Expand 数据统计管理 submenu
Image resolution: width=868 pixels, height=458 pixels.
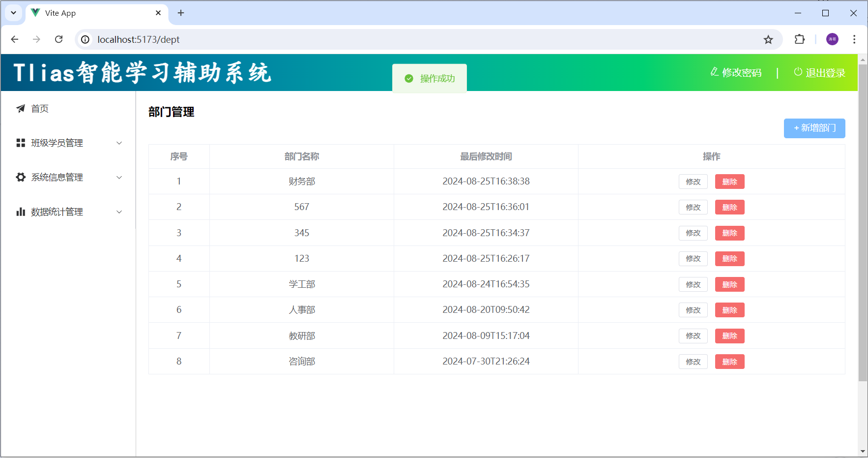pos(69,212)
